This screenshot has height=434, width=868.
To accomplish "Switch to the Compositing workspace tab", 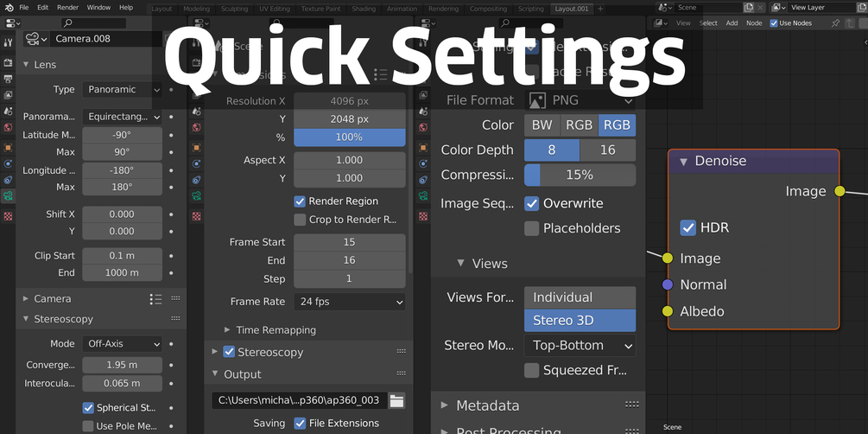I will (488, 9).
